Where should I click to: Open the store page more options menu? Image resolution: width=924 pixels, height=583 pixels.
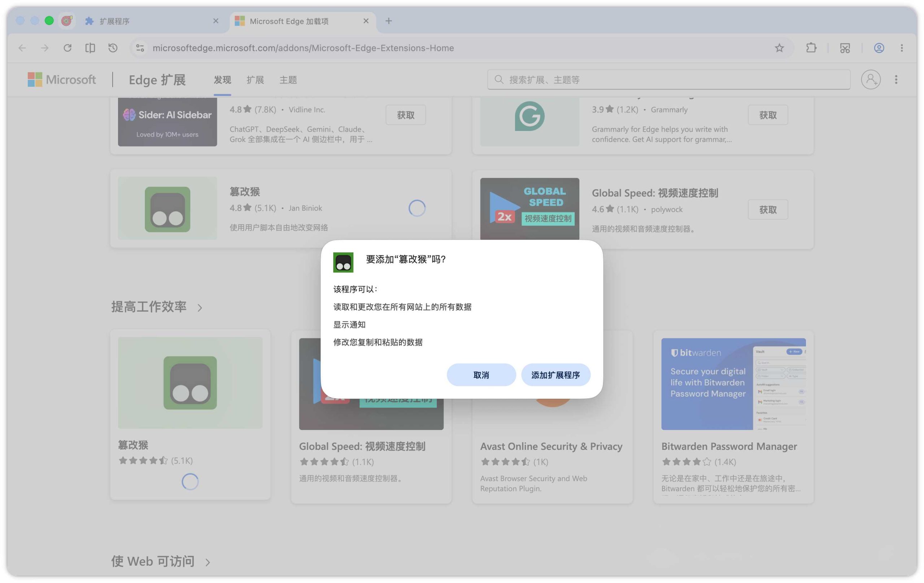[896, 79]
